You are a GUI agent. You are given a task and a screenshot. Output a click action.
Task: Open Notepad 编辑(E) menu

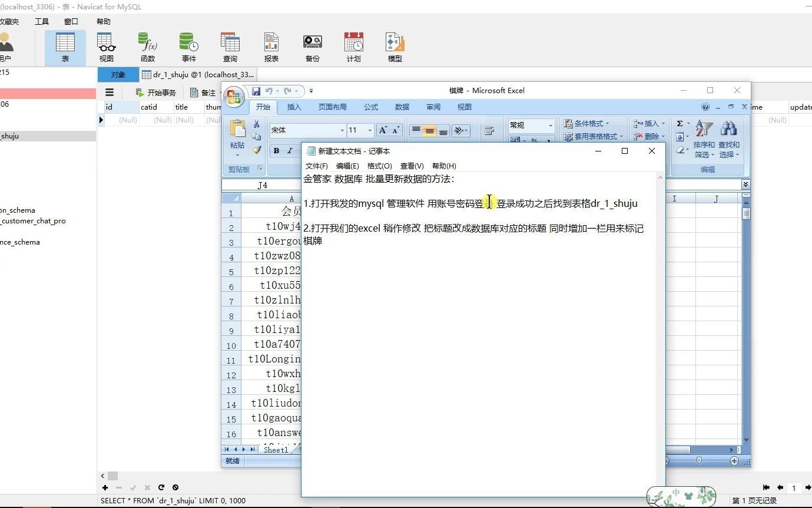point(347,166)
